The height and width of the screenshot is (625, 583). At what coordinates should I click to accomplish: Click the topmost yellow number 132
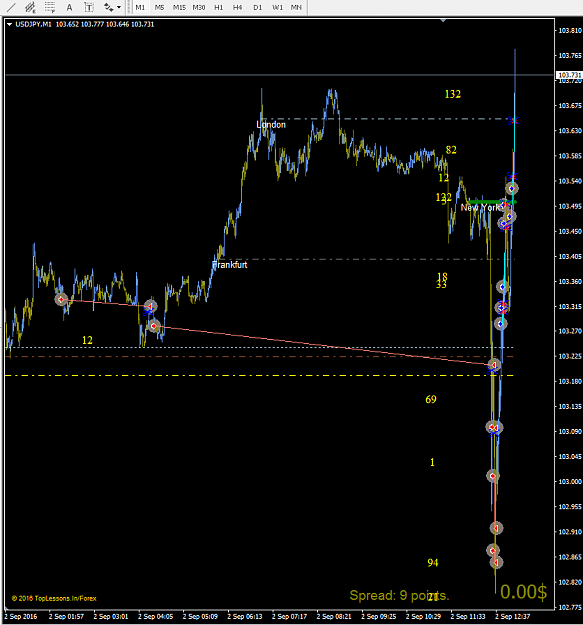point(453,94)
